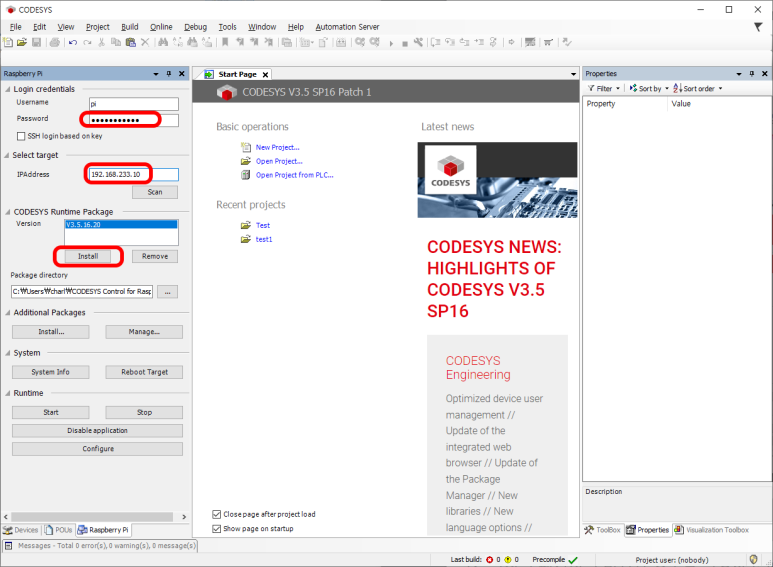Pin the Raspberry Pi panel
This screenshot has width=773, height=567.
click(168, 74)
